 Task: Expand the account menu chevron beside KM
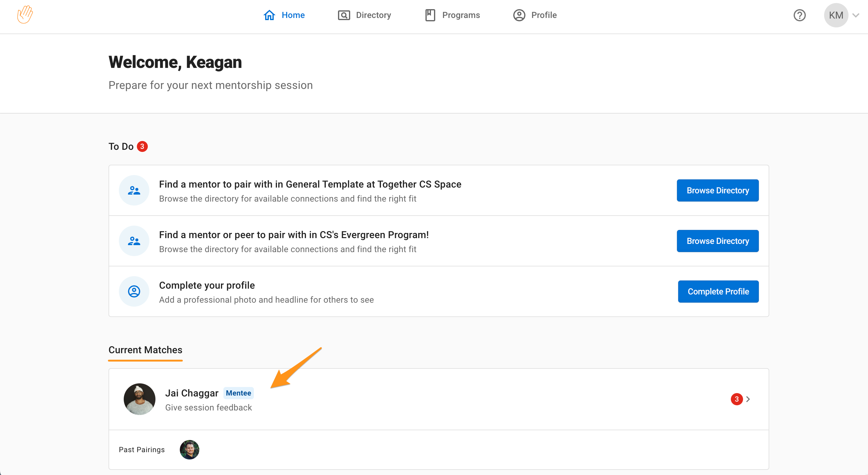coord(856,15)
